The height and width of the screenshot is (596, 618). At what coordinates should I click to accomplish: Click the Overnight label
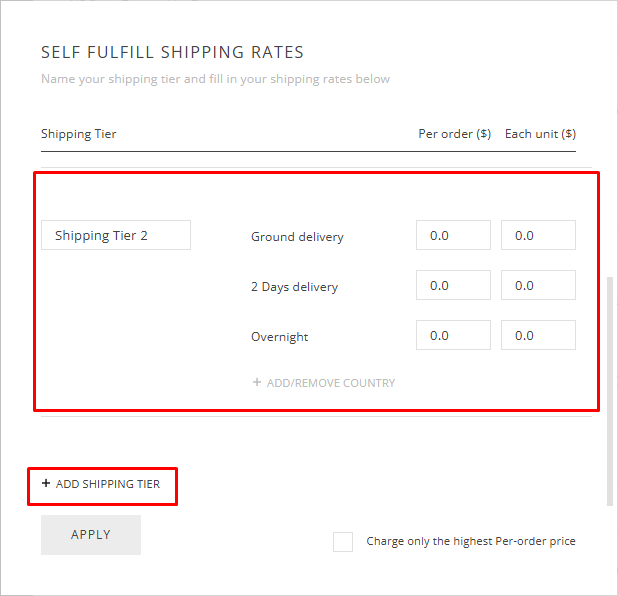click(x=279, y=337)
